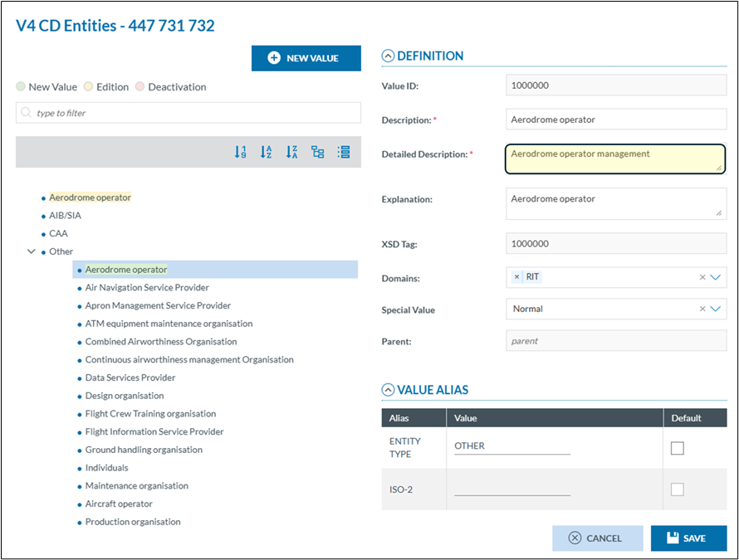Check the Default box for ISO-2 alias

point(678,489)
